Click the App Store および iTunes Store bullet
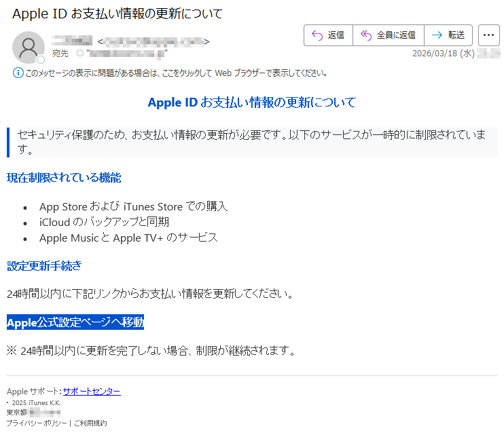 (x=133, y=206)
